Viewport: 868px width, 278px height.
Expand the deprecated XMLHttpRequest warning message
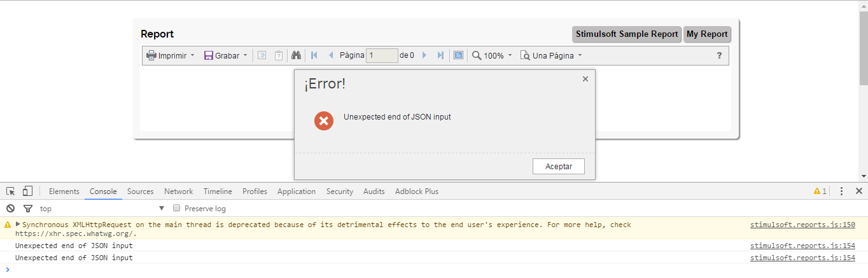click(x=18, y=225)
